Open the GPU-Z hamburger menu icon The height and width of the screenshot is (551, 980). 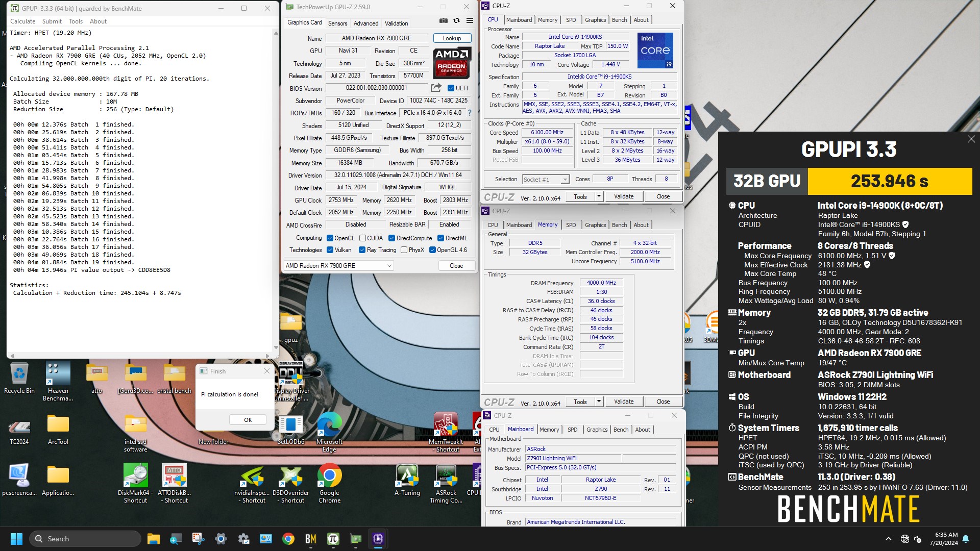click(470, 21)
